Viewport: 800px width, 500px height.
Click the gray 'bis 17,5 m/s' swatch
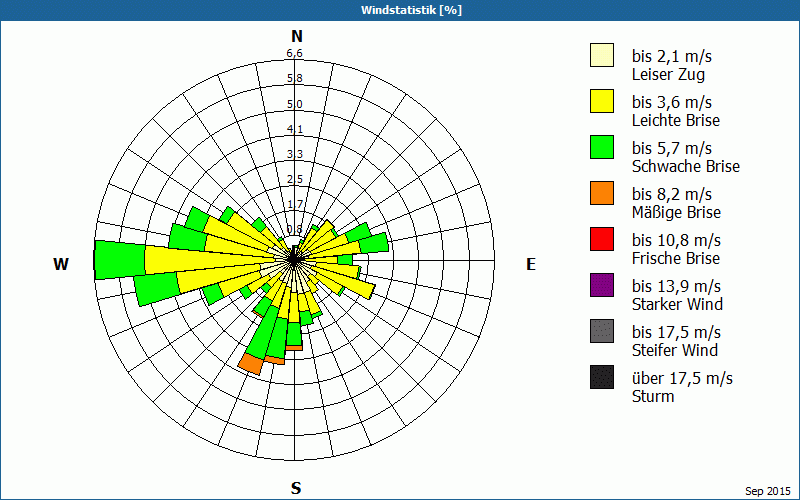pos(602,331)
